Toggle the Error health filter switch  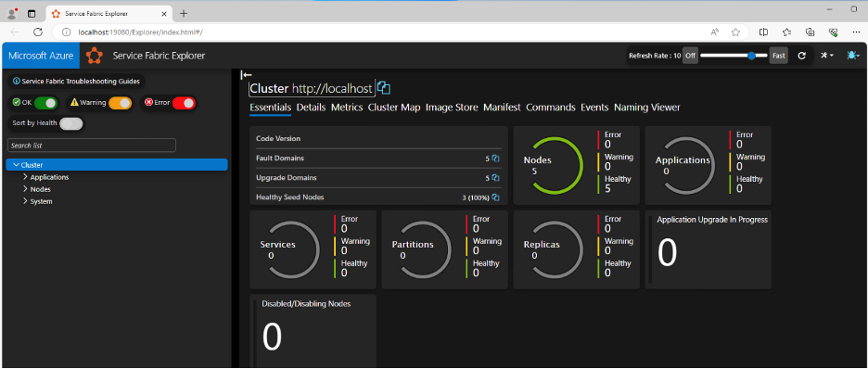click(184, 102)
